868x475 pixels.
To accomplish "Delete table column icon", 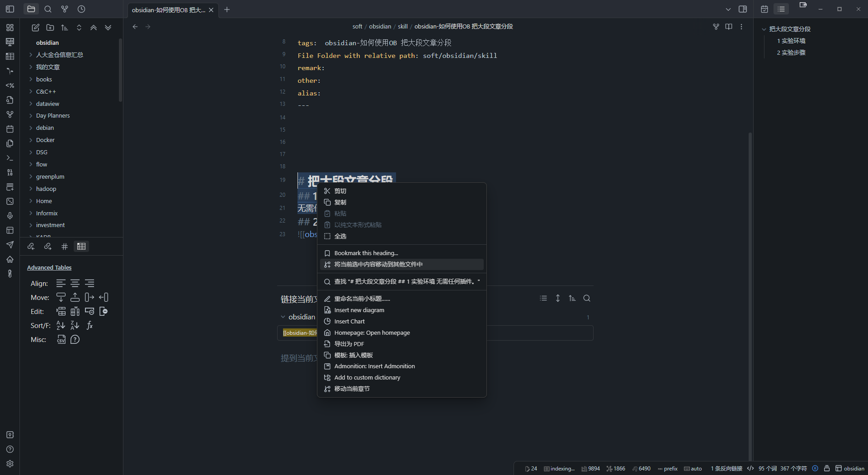I will [x=104, y=311].
